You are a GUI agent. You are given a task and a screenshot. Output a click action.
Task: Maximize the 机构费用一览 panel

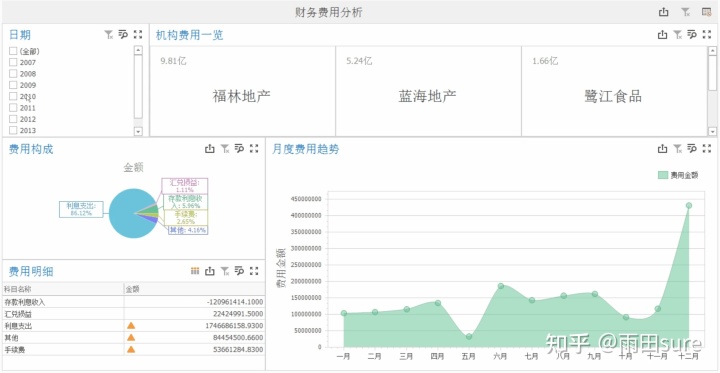pyautogui.click(x=707, y=34)
